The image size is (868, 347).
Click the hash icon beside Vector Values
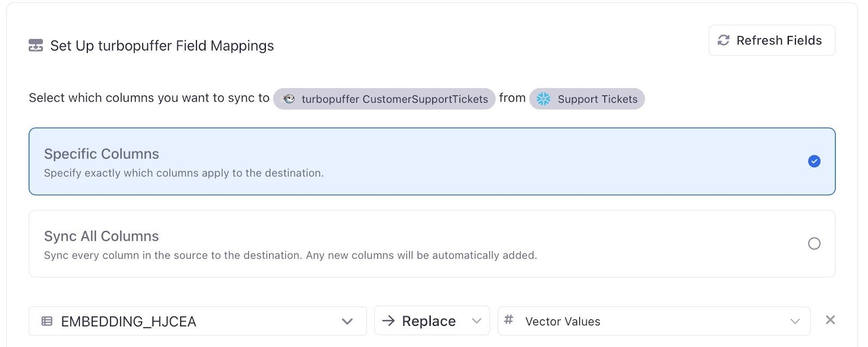click(508, 320)
